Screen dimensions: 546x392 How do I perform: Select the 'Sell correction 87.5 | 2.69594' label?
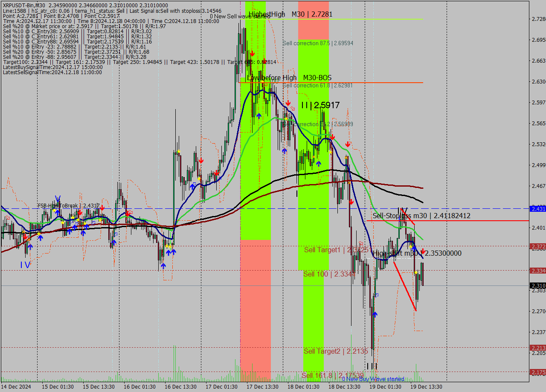(318, 43)
